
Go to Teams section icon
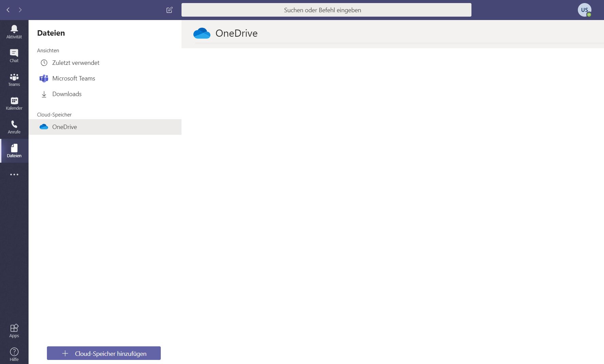pos(14,79)
